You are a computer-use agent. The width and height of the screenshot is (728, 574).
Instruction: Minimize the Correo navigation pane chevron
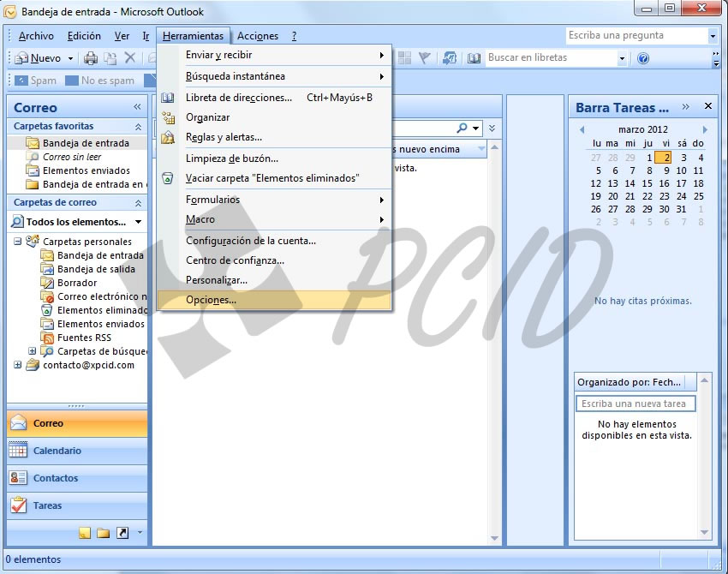point(137,107)
